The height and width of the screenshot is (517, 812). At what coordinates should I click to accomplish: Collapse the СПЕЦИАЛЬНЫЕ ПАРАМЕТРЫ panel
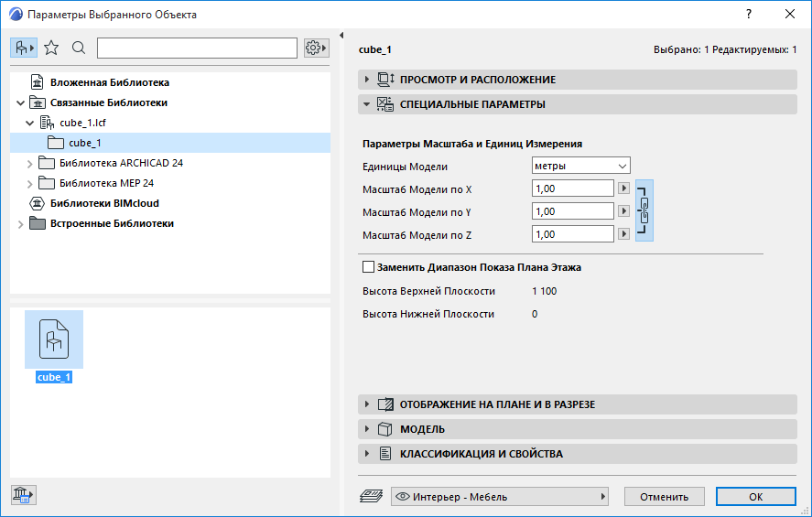pyautogui.click(x=367, y=104)
